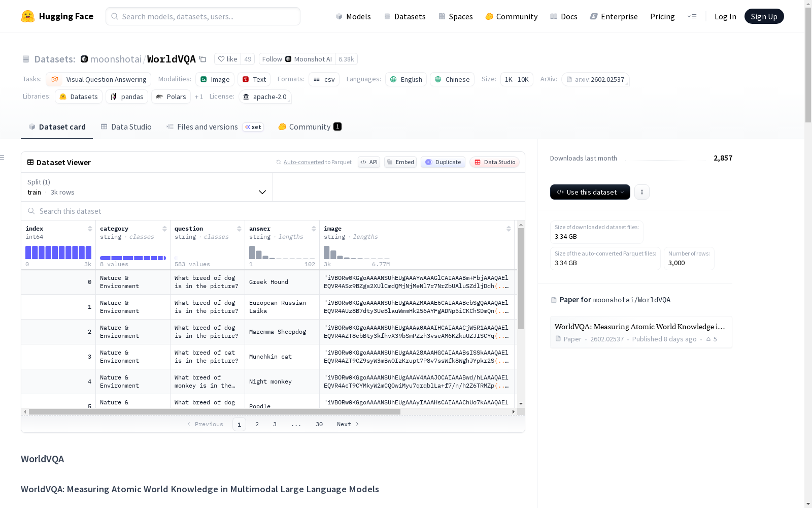This screenshot has height=508, width=812.
Task: Open the apache-2.0 license tag
Action: [265, 97]
